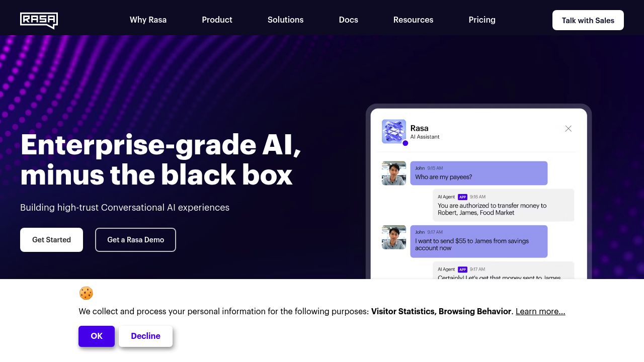Viewport: 644px width, 362px height.
Task: Open the Resources navigation menu
Action: (x=413, y=20)
